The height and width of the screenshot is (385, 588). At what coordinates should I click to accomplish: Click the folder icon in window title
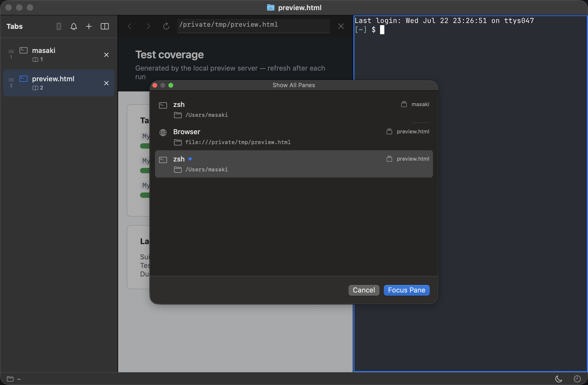[271, 7]
